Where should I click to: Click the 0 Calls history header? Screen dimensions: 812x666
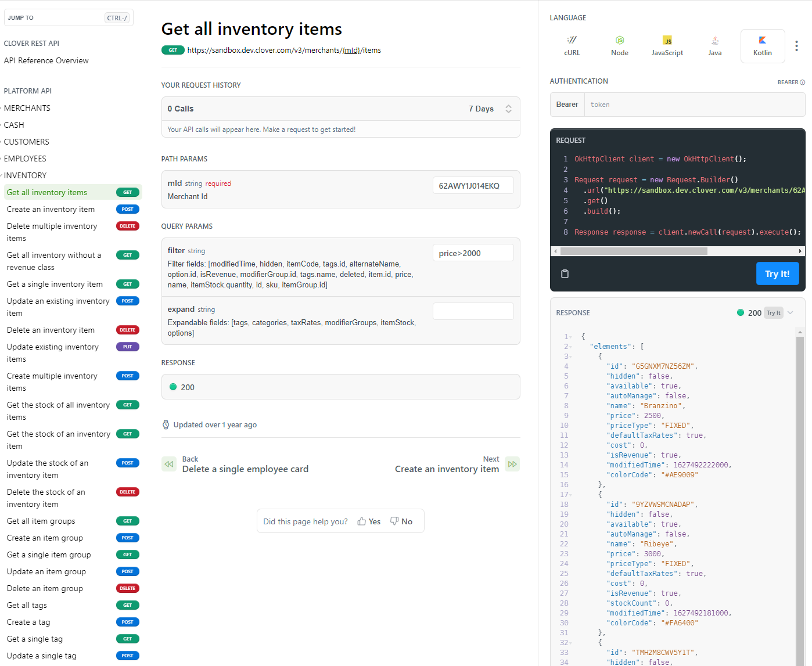click(340, 109)
